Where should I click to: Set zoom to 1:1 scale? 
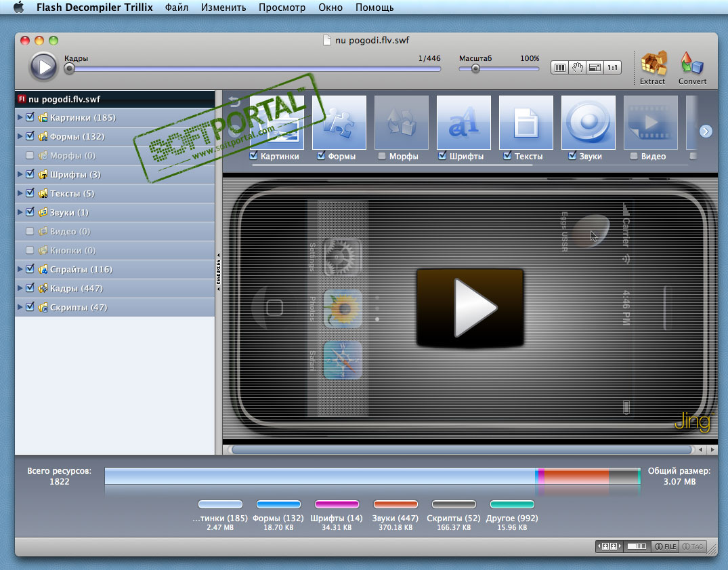point(612,68)
